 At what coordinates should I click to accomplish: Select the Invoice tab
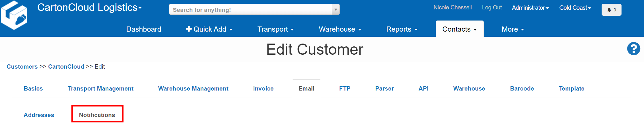(263, 89)
